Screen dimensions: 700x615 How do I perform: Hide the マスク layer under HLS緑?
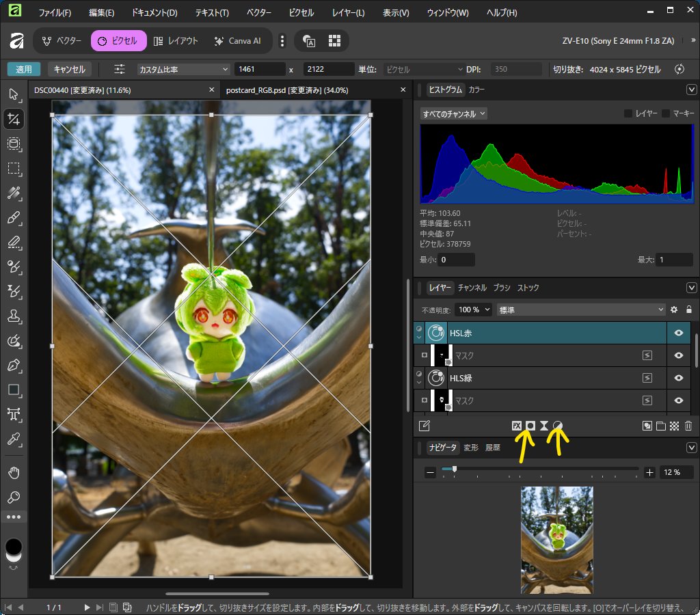(679, 400)
